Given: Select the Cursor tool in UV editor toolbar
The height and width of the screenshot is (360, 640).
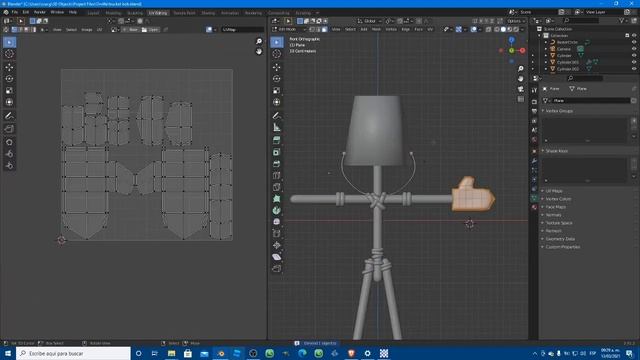Looking at the screenshot, I should pyautogui.click(x=9, y=54).
